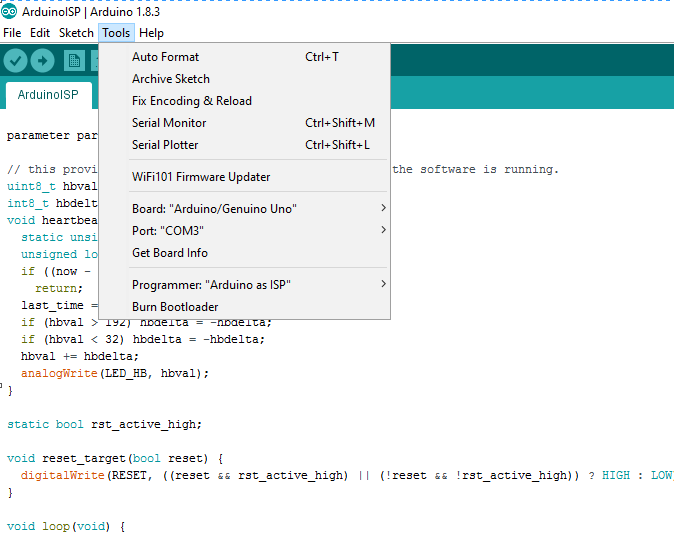Open the Edit menu

[x=40, y=33]
